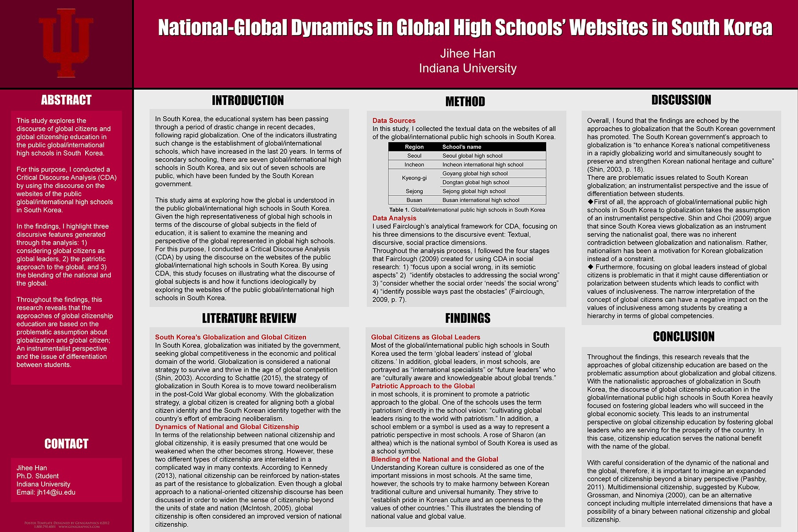Screen dimensions: 798x532
Task: Click the DISCUSSION section heading
Action: (x=681, y=100)
